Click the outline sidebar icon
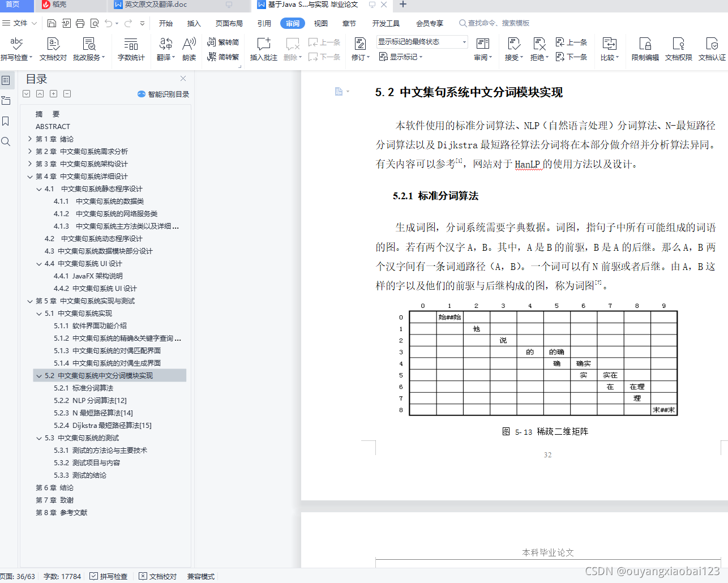The image size is (728, 583). (6, 80)
